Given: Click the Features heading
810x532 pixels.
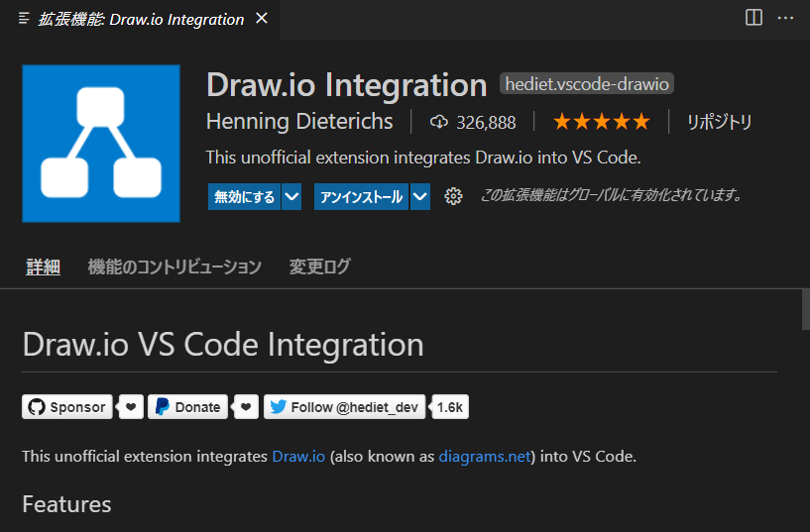Looking at the screenshot, I should pos(66,504).
